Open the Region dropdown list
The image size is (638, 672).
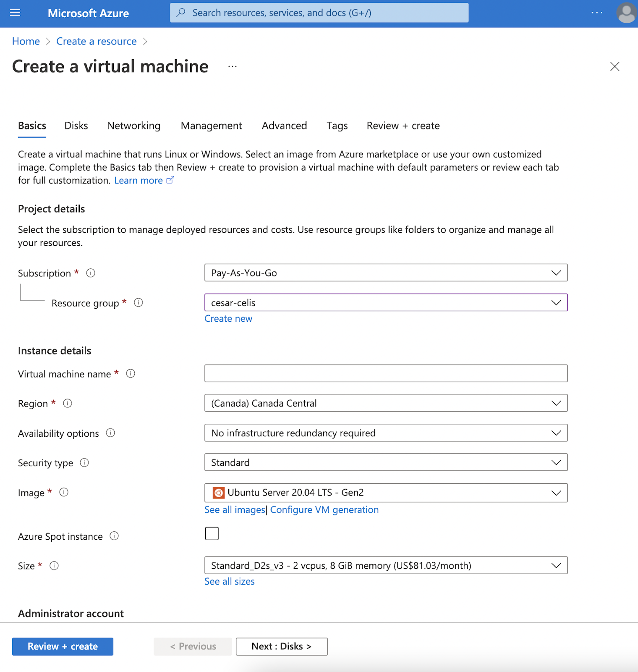pyautogui.click(x=386, y=403)
